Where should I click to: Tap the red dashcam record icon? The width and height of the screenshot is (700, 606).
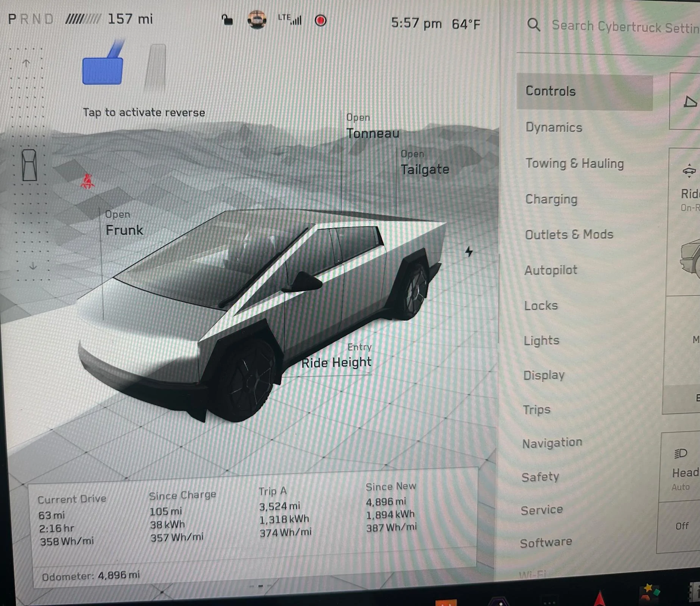point(321,20)
